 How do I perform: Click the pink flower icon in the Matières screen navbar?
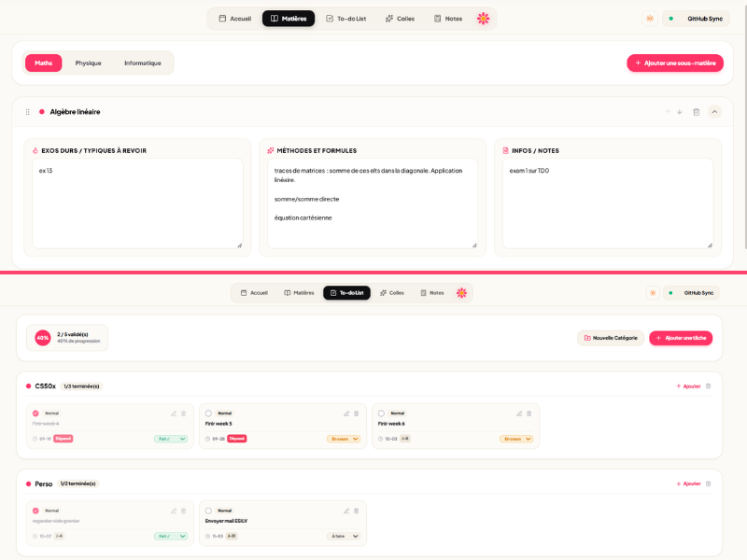[483, 19]
